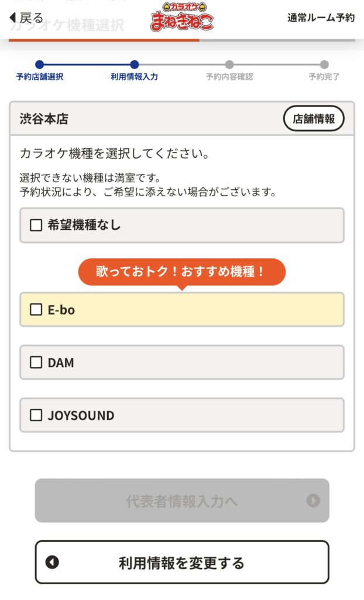
Task: Enable the JOYSOUND checkbox
Action: tap(36, 415)
